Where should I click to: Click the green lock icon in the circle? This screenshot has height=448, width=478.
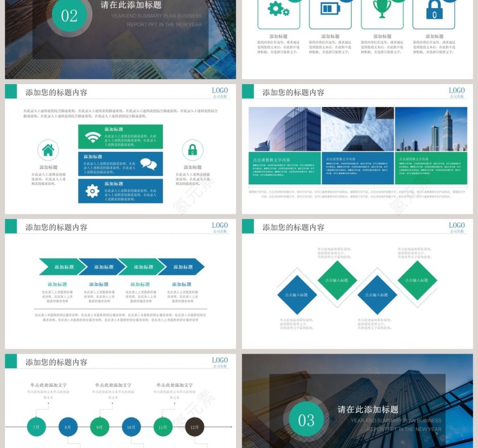click(192, 150)
